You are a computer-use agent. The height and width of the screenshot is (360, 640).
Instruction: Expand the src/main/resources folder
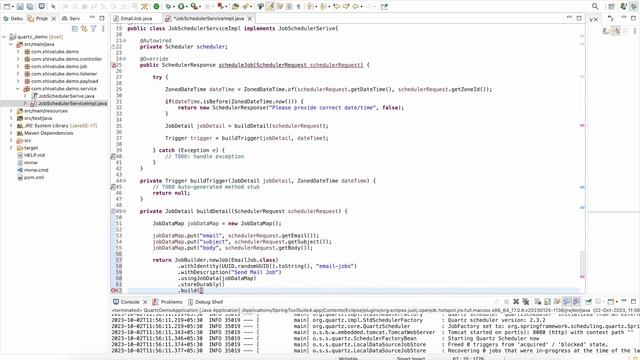click(x=11, y=111)
